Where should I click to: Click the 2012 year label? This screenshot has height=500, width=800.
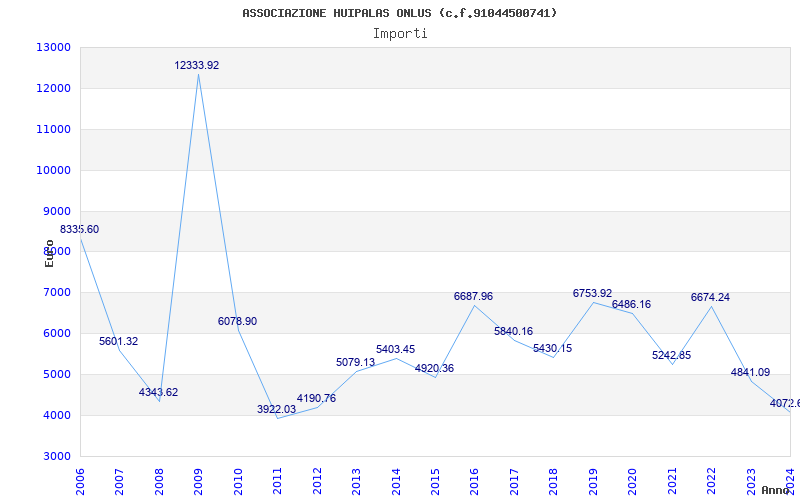[x=317, y=482]
